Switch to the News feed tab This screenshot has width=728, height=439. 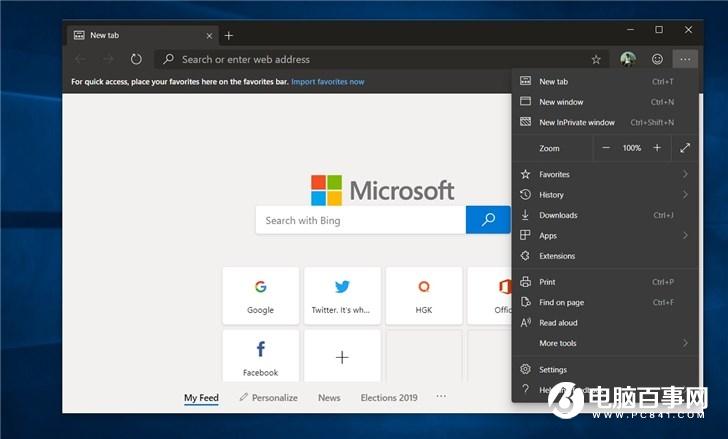[329, 398]
